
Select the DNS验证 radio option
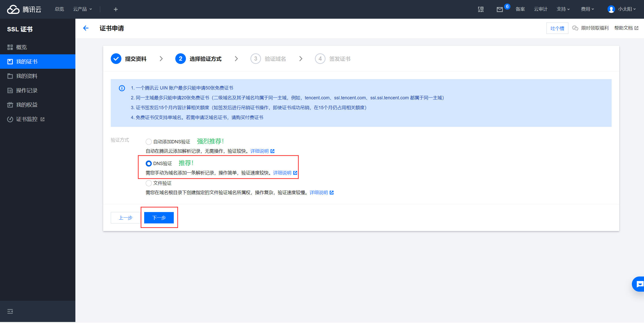coord(149,164)
